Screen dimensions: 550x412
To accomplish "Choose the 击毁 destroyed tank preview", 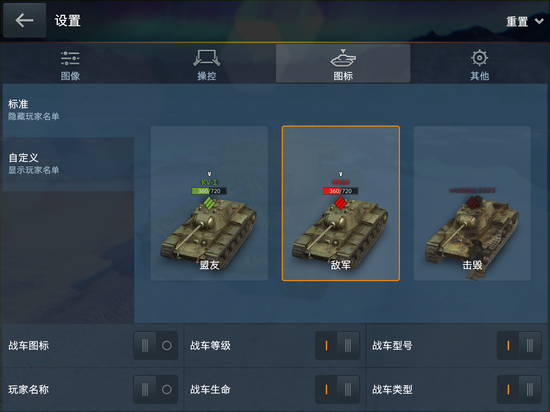I will click(x=472, y=203).
